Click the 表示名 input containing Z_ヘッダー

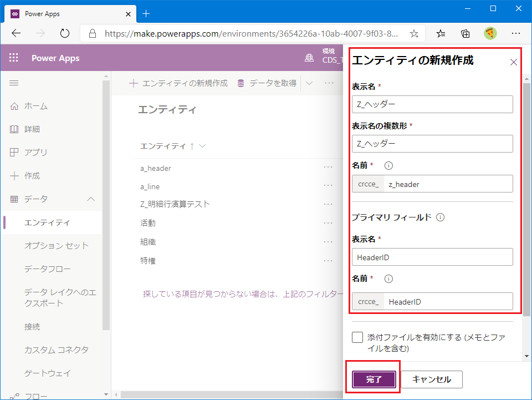click(x=432, y=104)
